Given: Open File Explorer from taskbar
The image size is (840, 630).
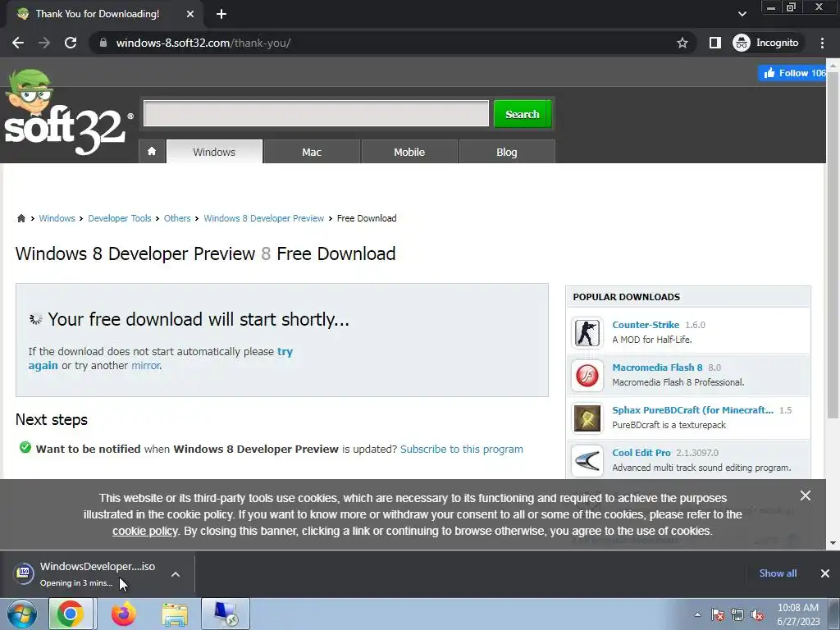Looking at the screenshot, I should (175, 614).
